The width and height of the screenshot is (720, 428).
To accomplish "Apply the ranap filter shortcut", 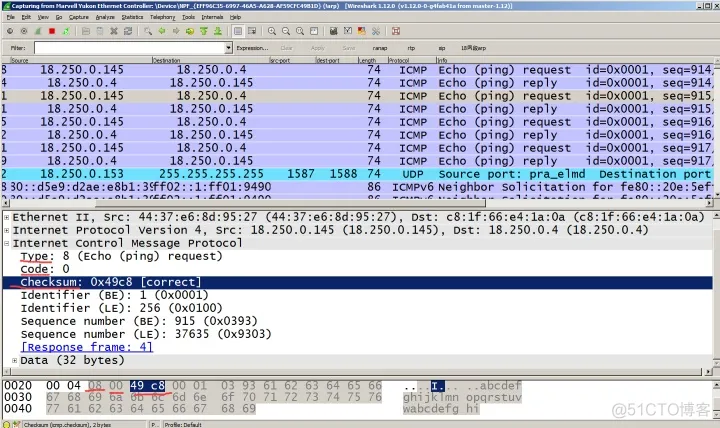I will coord(380,48).
